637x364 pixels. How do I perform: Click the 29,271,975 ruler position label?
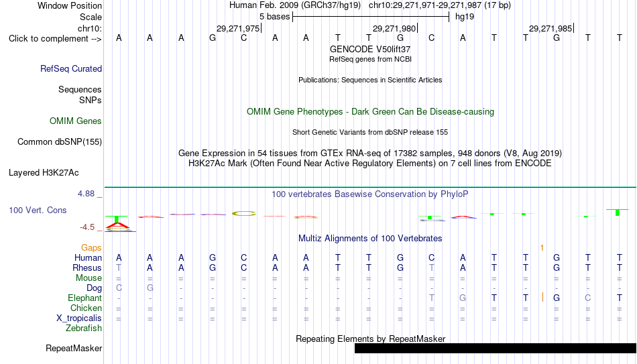click(237, 29)
